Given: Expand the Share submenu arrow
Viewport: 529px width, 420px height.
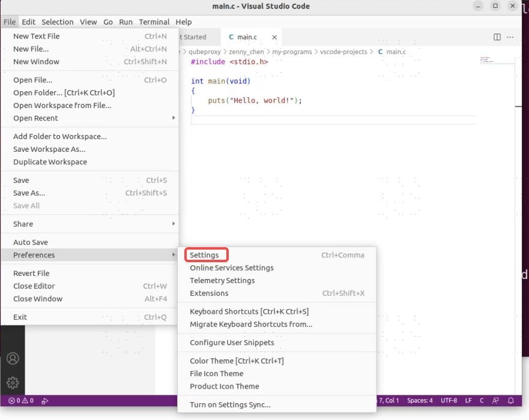Looking at the screenshot, I should pos(174,223).
